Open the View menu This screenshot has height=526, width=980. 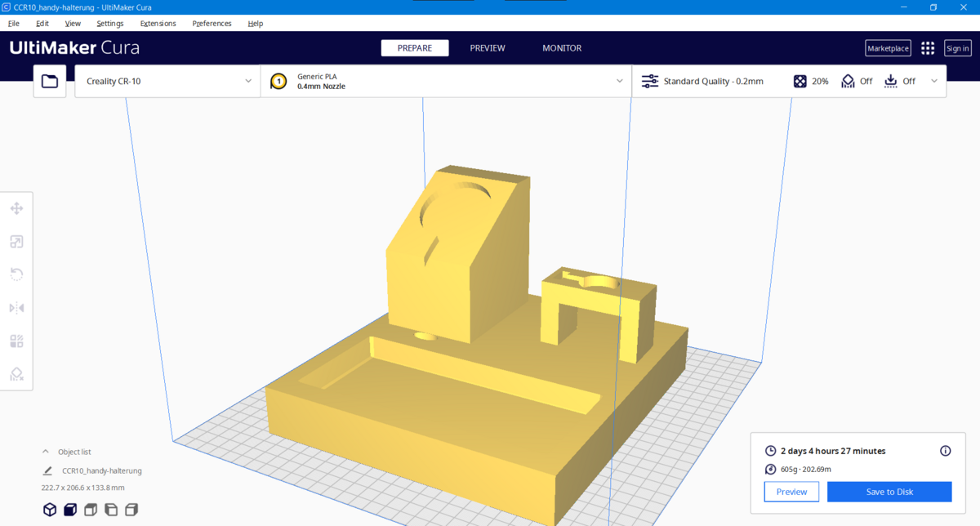(x=73, y=23)
